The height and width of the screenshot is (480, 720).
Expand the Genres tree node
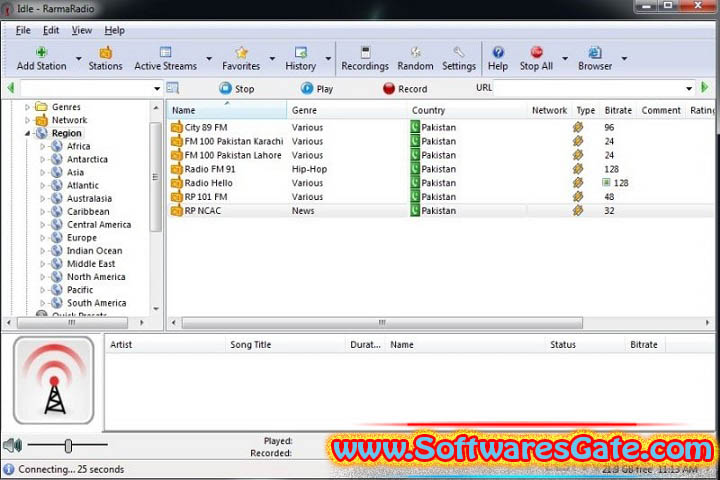(x=27, y=107)
